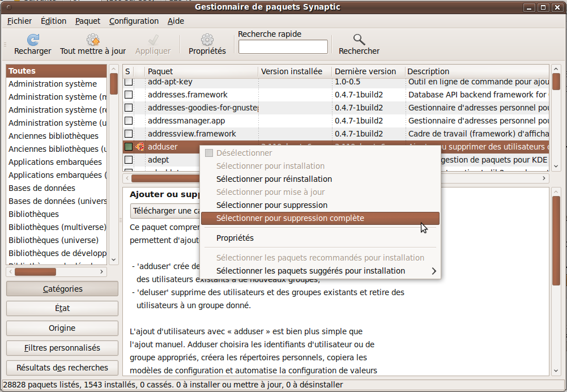Click the Filtres personnalisés button
The height and width of the screenshot is (392, 567).
point(62,348)
